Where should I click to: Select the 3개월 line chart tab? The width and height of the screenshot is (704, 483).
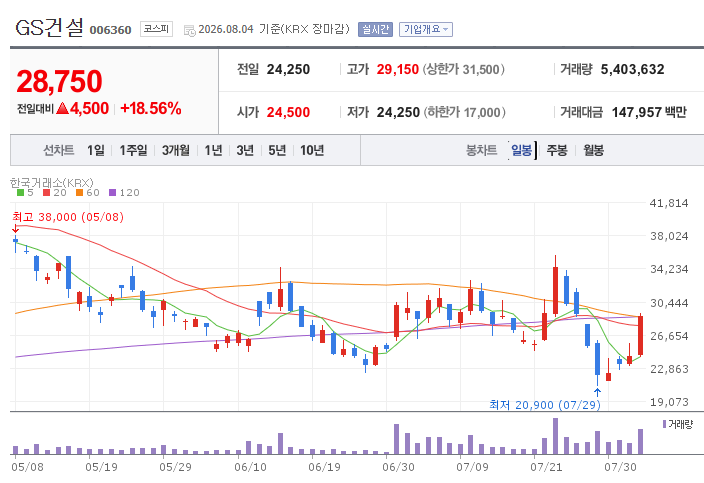coord(176,150)
